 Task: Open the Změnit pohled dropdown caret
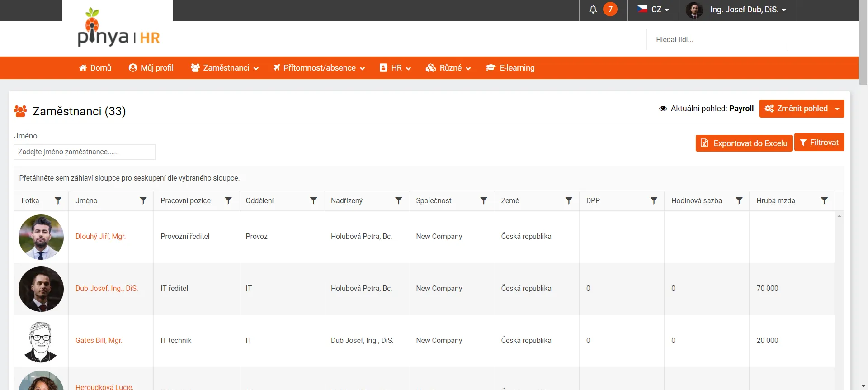[837, 109]
